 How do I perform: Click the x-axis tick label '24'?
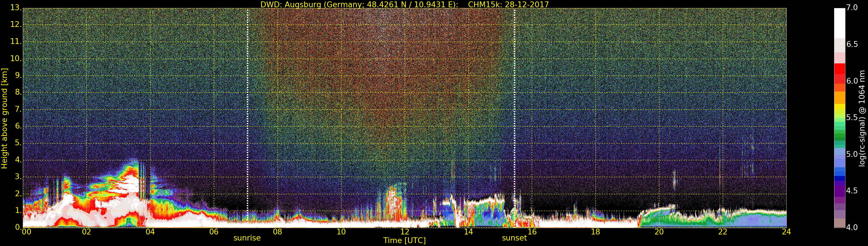click(786, 232)
